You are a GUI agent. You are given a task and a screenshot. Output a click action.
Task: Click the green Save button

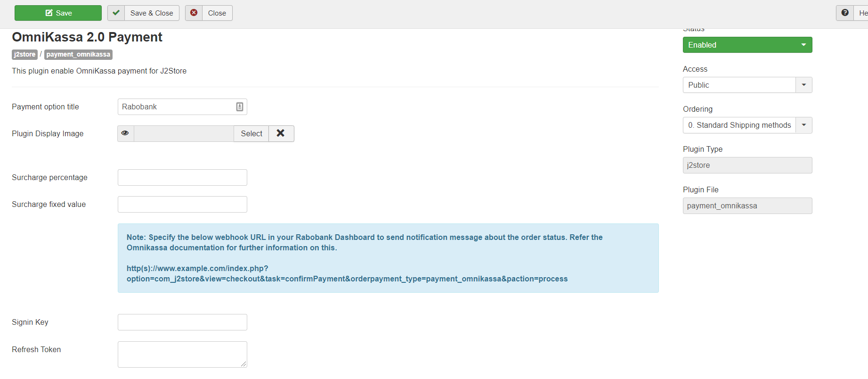pyautogui.click(x=58, y=13)
